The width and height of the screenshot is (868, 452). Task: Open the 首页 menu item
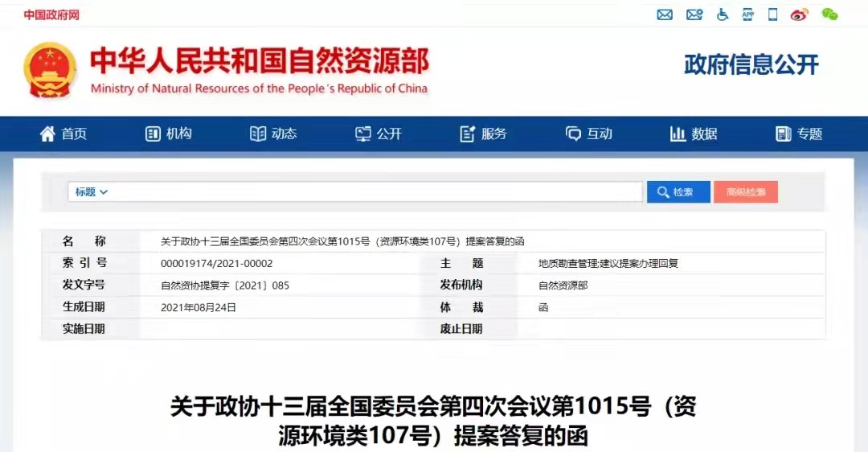pyautogui.click(x=74, y=134)
